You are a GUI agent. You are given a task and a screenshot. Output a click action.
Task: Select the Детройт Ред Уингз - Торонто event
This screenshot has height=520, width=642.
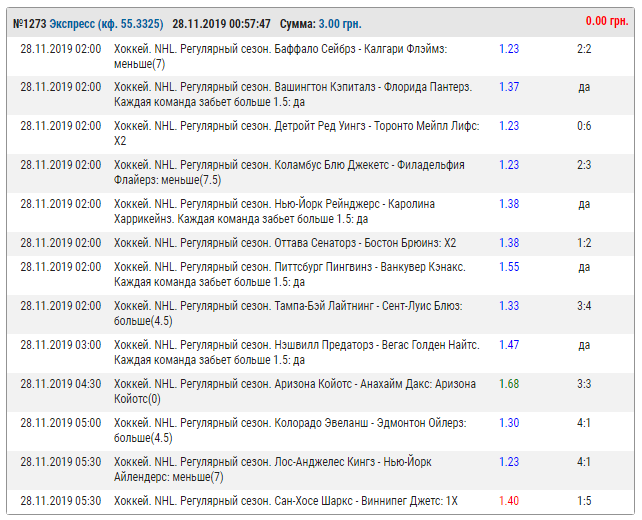point(296,133)
